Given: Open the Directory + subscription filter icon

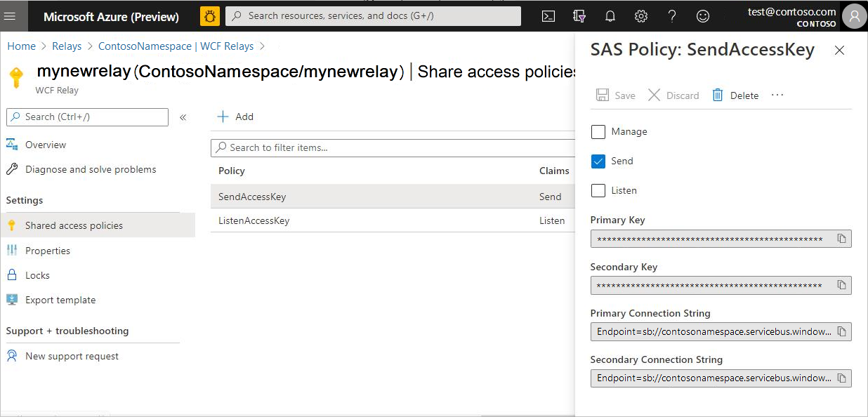Looking at the screenshot, I should click(x=579, y=15).
